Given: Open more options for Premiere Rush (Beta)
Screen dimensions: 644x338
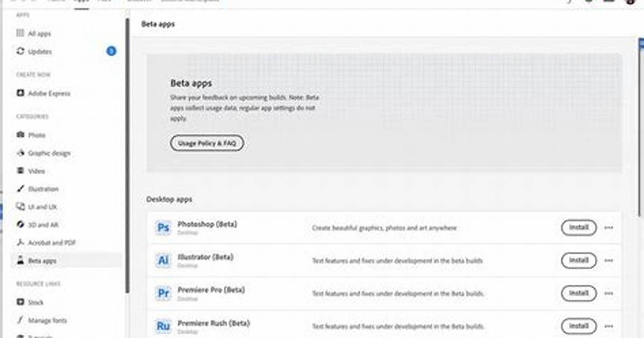Looking at the screenshot, I should click(x=608, y=326).
